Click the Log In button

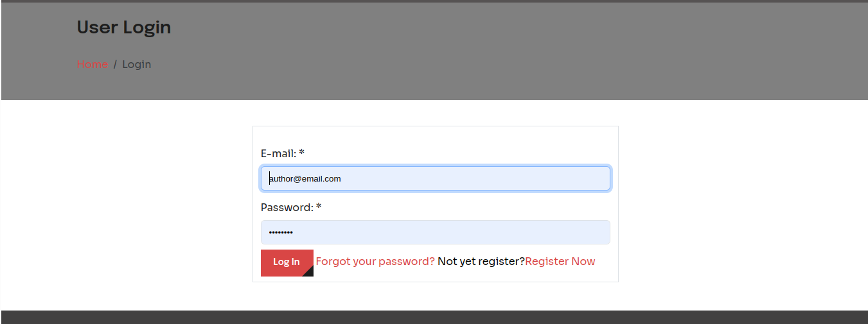(x=286, y=262)
